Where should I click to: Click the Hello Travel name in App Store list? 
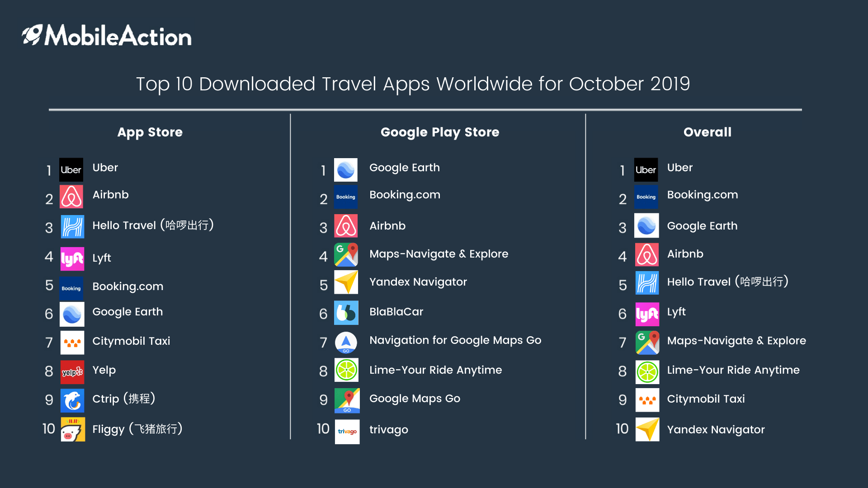pos(153,225)
